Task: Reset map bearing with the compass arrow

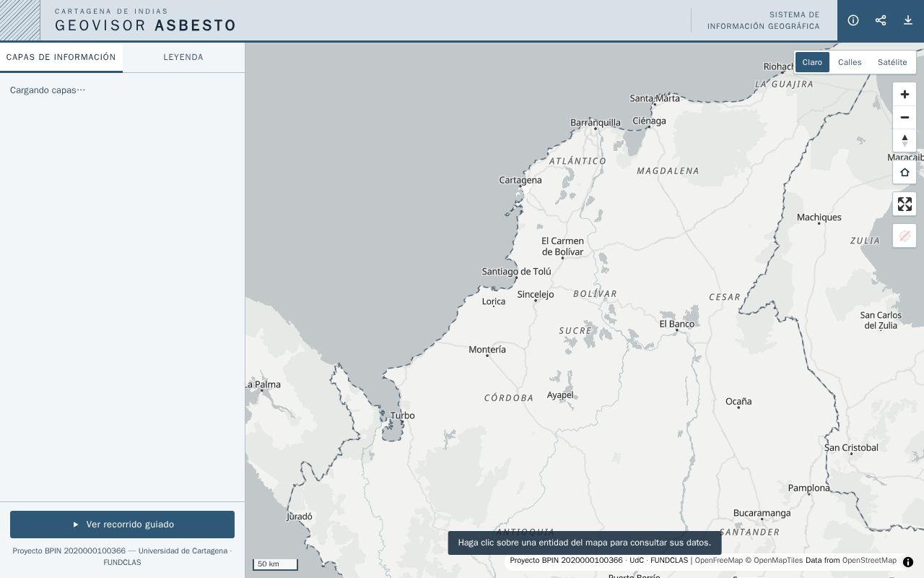Action: (905, 140)
